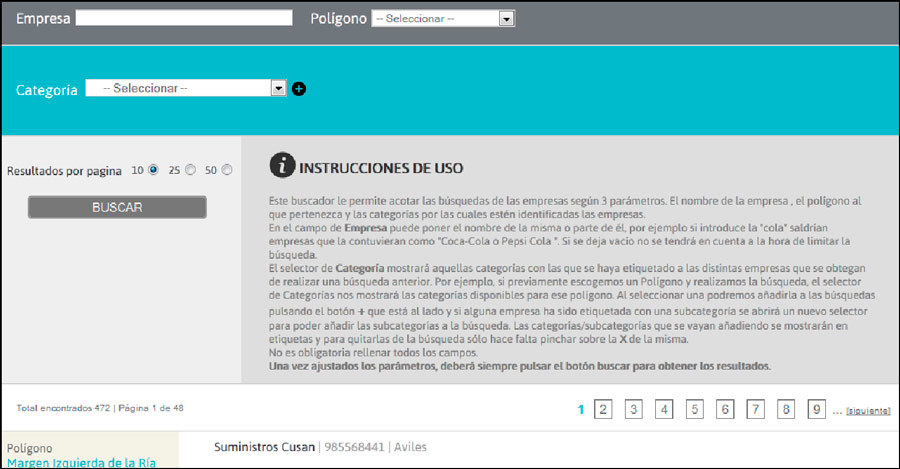Open Margen Izquierda de la Ría link
The width and height of the screenshot is (900, 469).
pyautogui.click(x=82, y=463)
